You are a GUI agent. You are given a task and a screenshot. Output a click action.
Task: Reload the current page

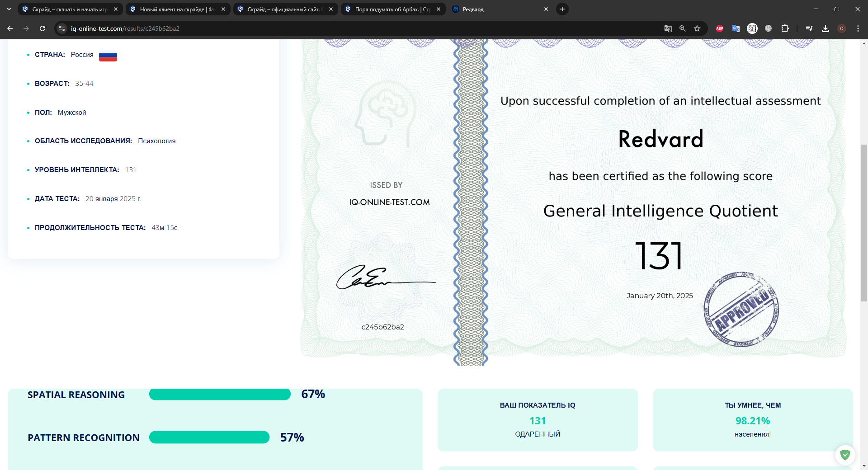click(42, 28)
